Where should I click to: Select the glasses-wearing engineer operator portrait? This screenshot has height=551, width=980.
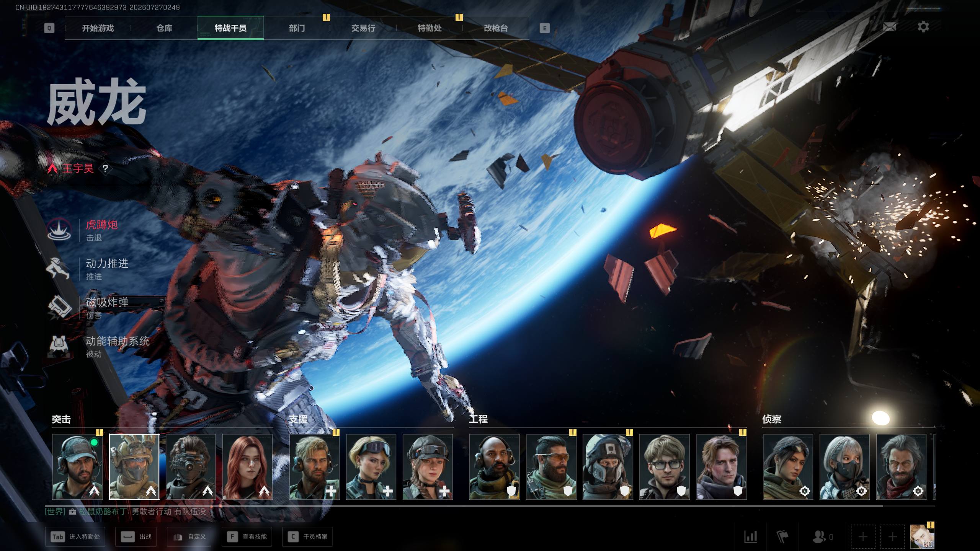tap(664, 467)
